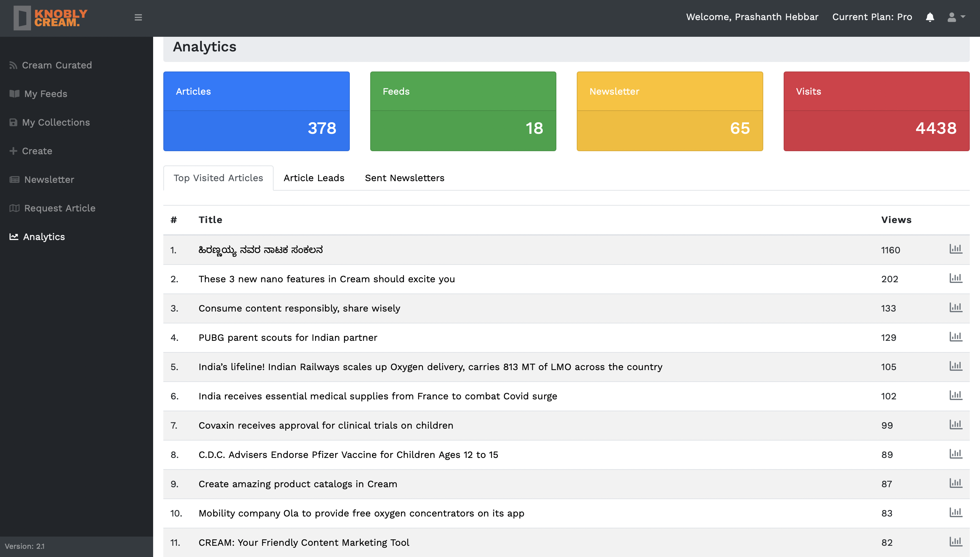Open chart icon for PUBG parent article
980x557 pixels.
click(955, 337)
